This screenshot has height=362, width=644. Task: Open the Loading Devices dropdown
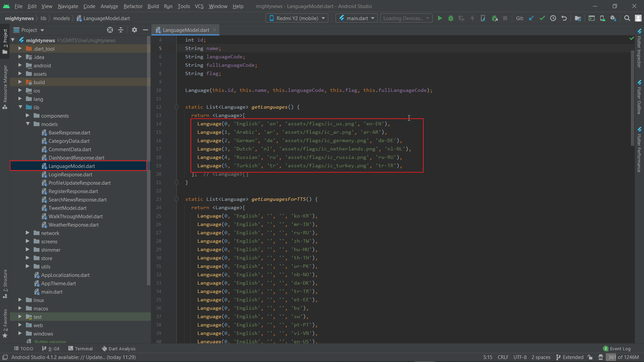point(406,18)
